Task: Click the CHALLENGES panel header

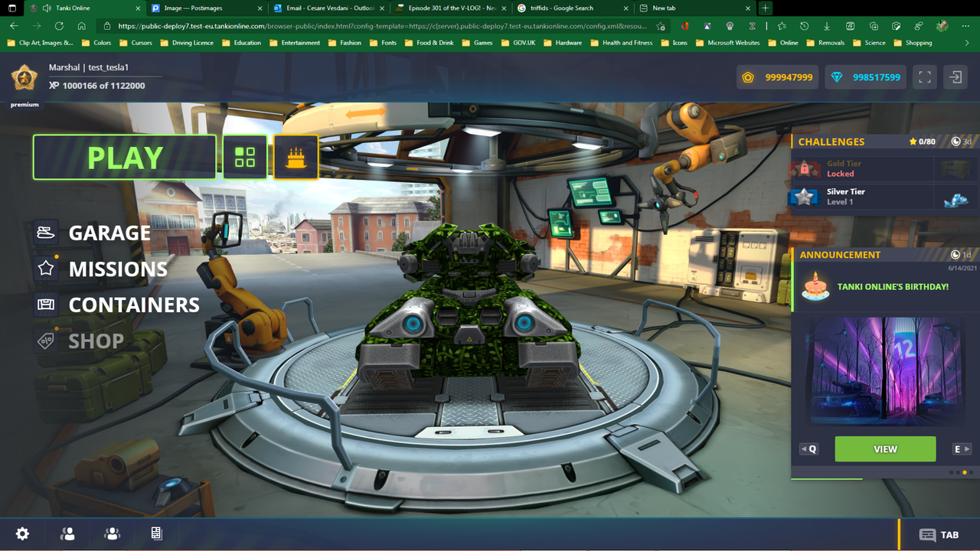Action: click(x=884, y=142)
